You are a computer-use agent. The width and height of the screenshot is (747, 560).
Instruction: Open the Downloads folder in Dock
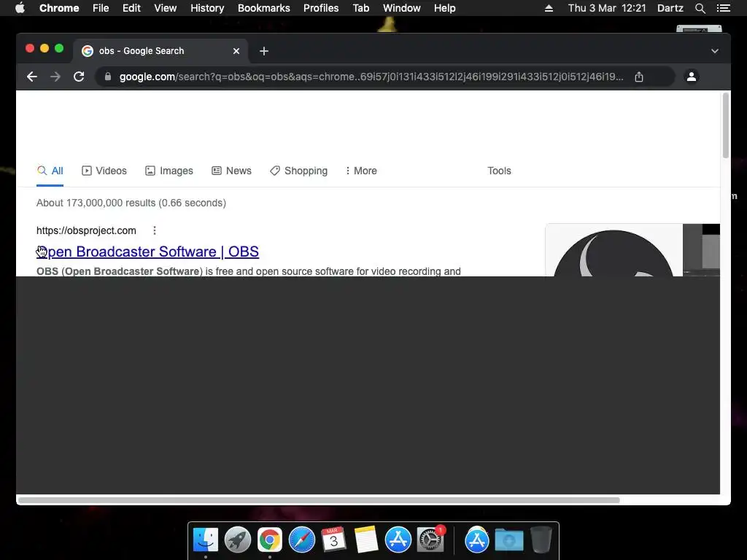pyautogui.click(x=508, y=540)
